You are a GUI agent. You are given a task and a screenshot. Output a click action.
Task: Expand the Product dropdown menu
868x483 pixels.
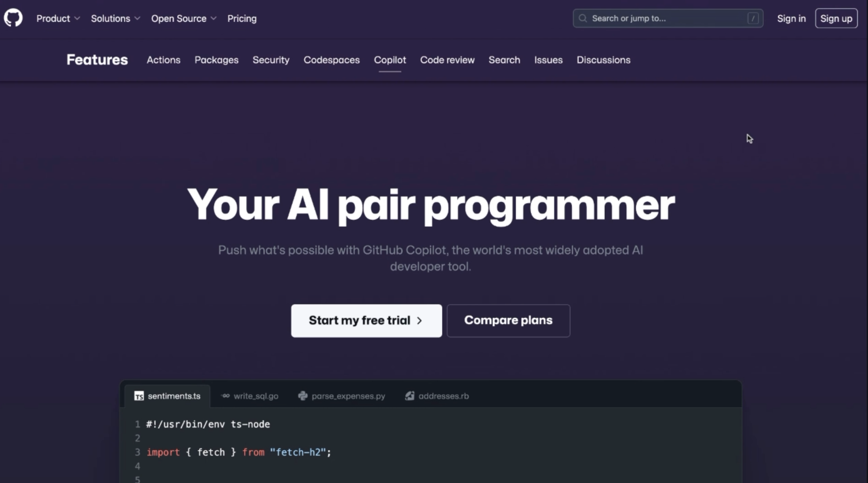point(58,18)
